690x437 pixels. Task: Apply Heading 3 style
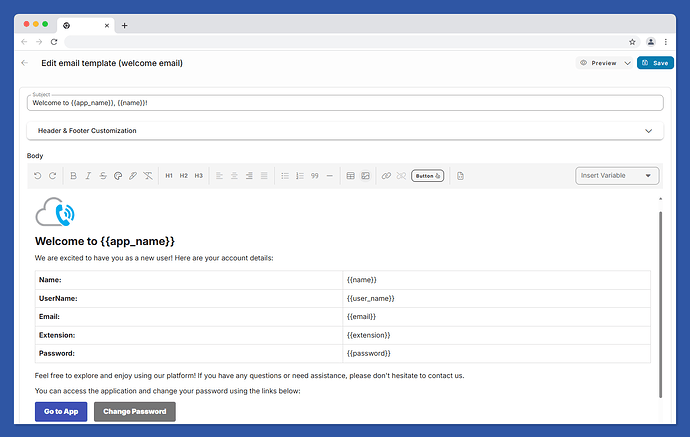click(x=198, y=176)
